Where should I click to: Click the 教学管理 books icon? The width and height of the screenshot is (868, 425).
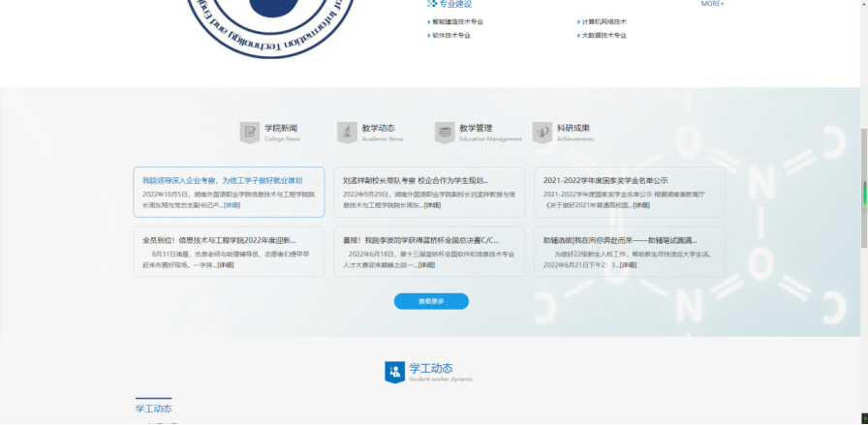(x=445, y=132)
